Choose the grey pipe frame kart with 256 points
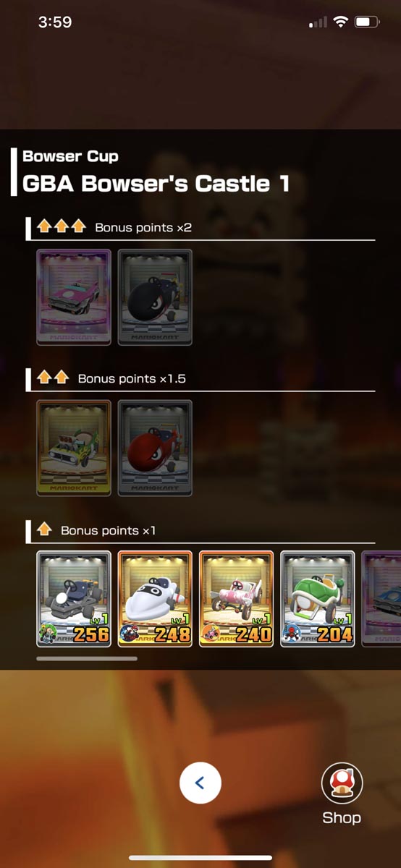 coord(74,598)
